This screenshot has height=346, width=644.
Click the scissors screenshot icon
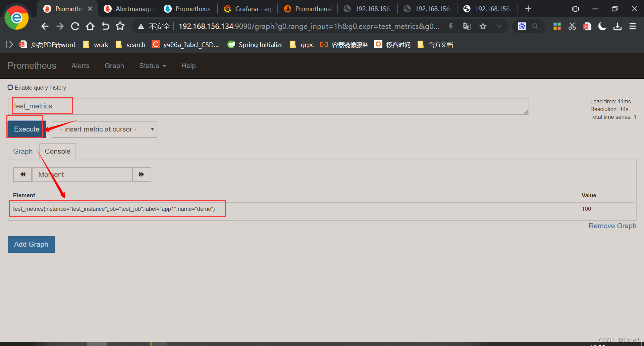pos(572,26)
